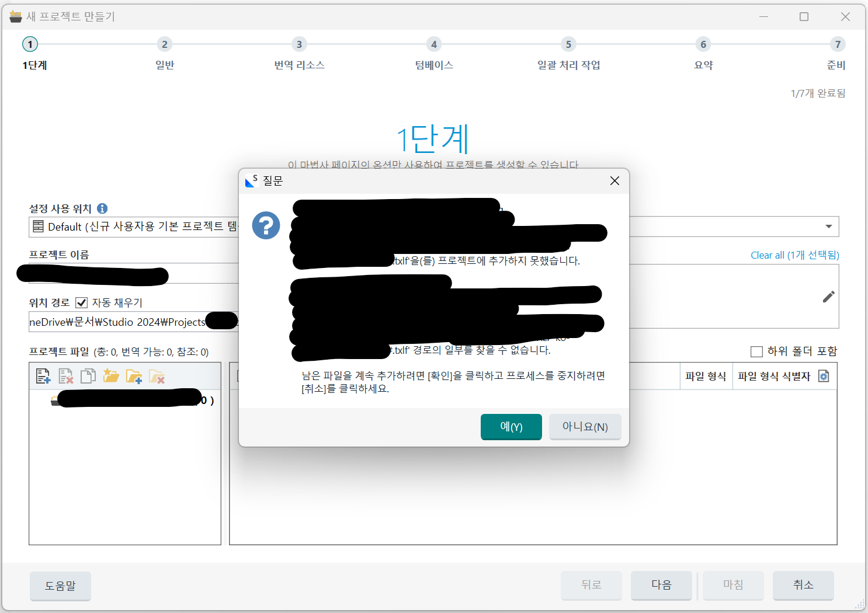This screenshot has width=868, height=613.
Task: Switch to the 텀베이스 wizard step
Action: click(433, 54)
